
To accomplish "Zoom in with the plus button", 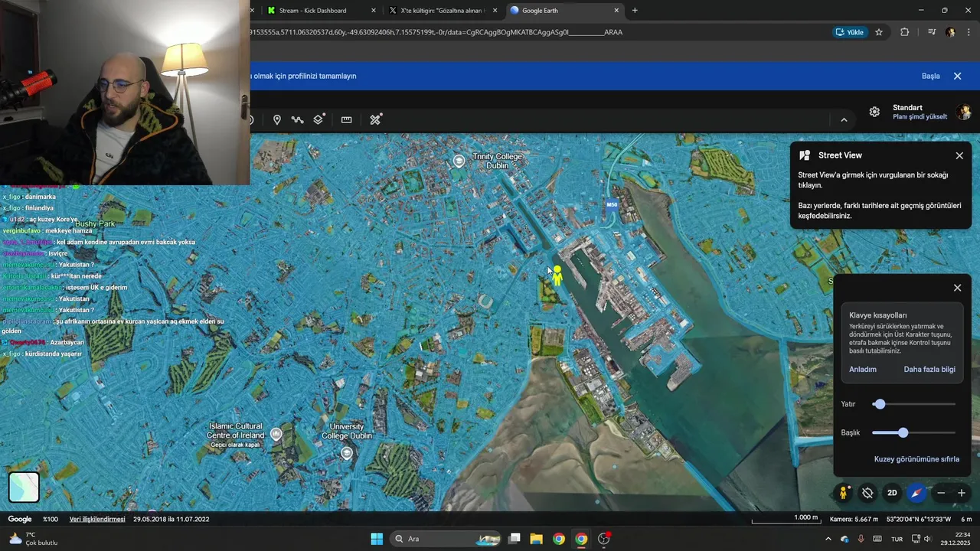I will pos(962,493).
